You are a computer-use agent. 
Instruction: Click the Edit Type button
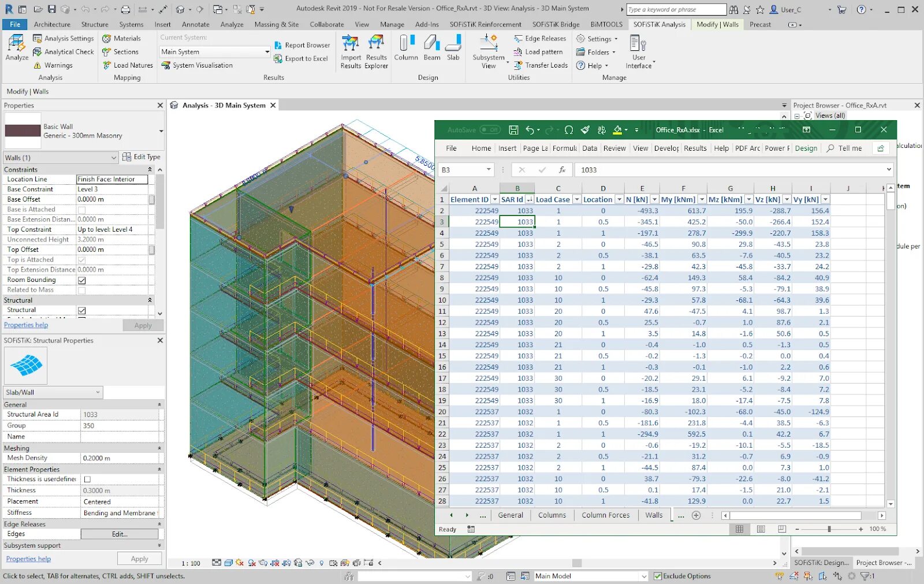[142, 157]
